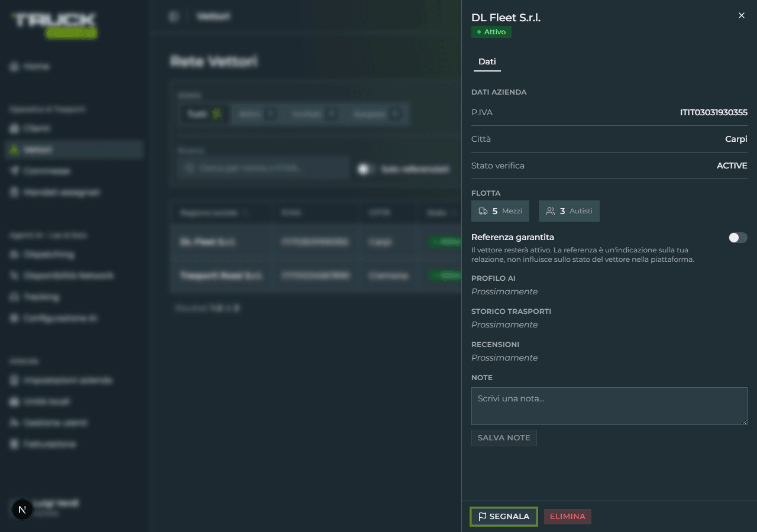The width and height of the screenshot is (757, 532).
Task: Click the Salva Note button
Action: click(504, 438)
